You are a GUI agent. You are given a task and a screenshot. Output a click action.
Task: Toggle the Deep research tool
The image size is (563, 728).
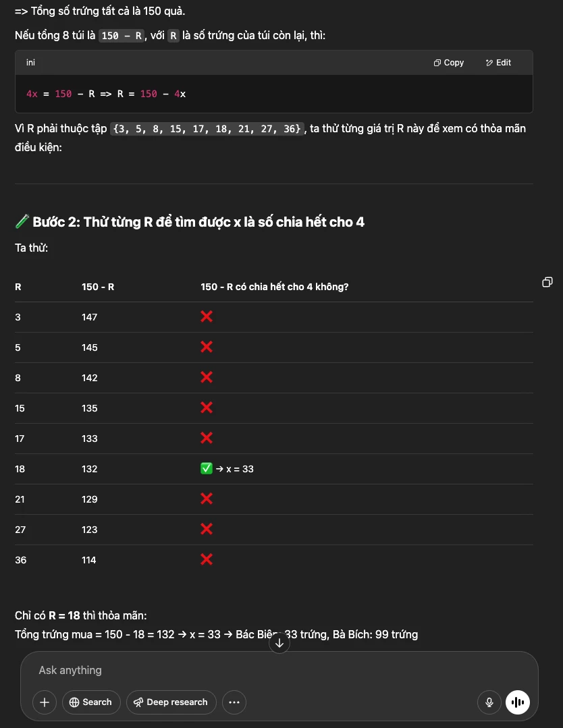coord(171,702)
